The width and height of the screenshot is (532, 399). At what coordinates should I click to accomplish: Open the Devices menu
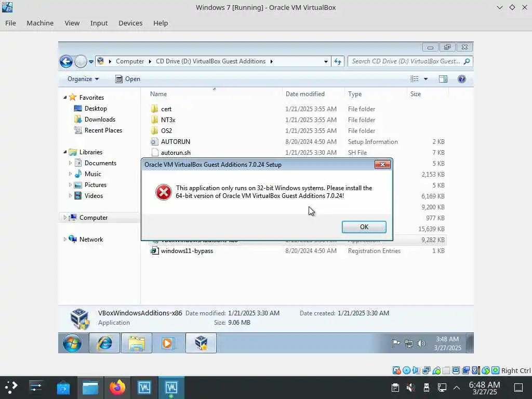point(130,23)
